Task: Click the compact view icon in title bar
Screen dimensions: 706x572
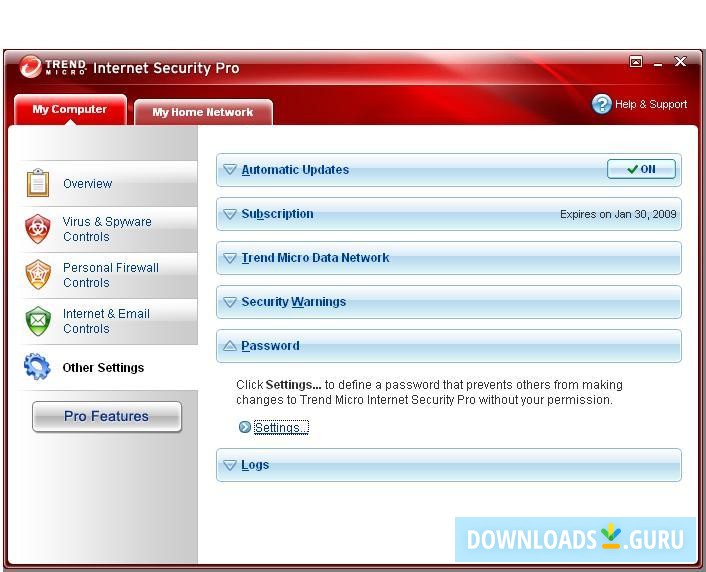Action: coord(636,62)
